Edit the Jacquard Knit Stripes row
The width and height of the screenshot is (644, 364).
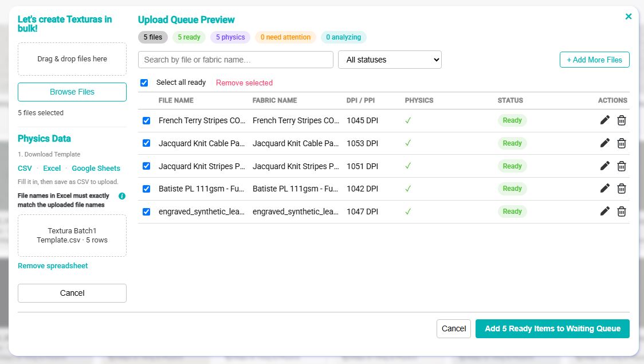click(604, 166)
